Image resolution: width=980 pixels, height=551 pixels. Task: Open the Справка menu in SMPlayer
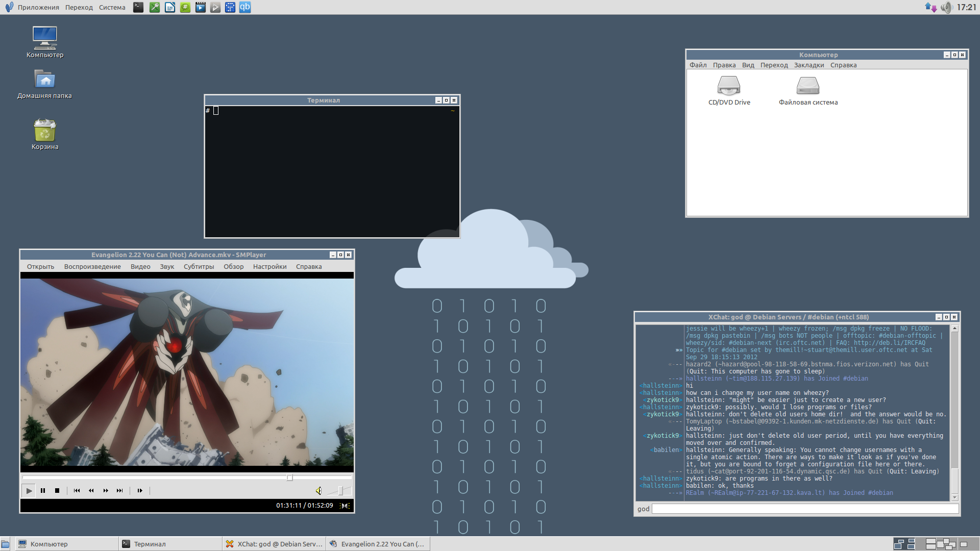[309, 267]
